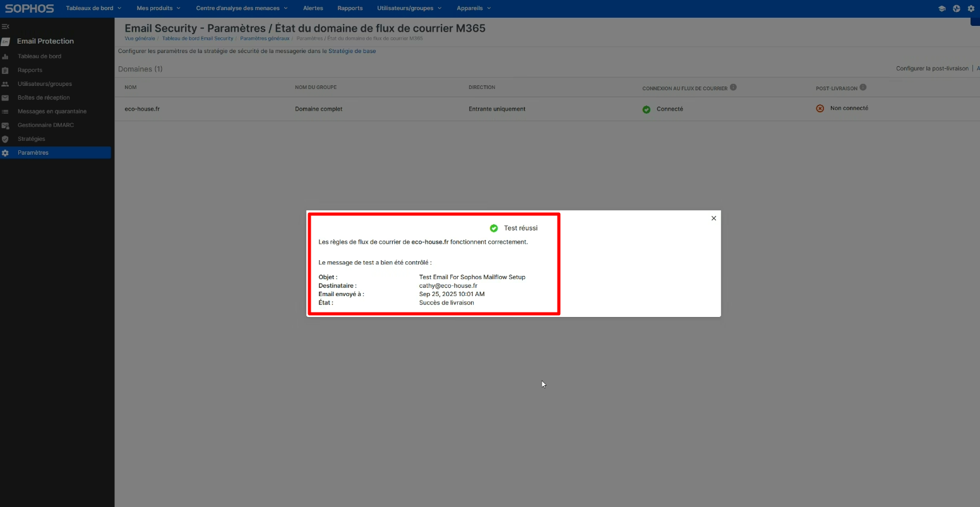Open the training graduation-cap icon
Screen dimensions: 980x507
pos(941,8)
